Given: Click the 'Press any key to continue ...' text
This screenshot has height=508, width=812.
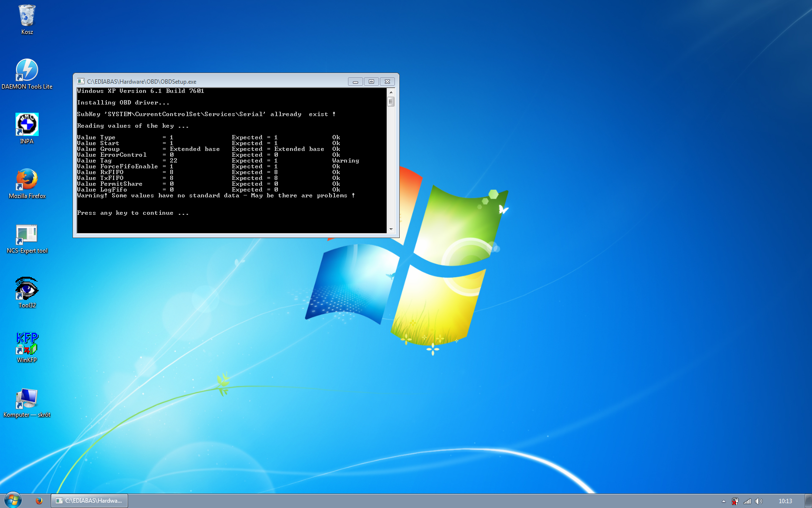Looking at the screenshot, I should click(133, 213).
